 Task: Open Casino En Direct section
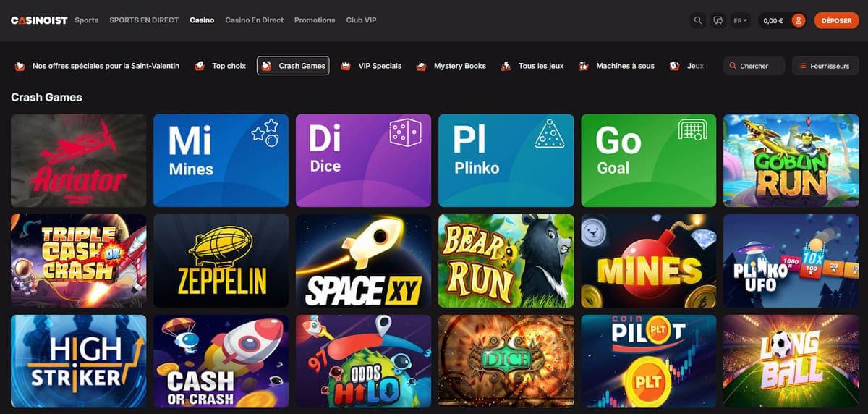point(255,20)
